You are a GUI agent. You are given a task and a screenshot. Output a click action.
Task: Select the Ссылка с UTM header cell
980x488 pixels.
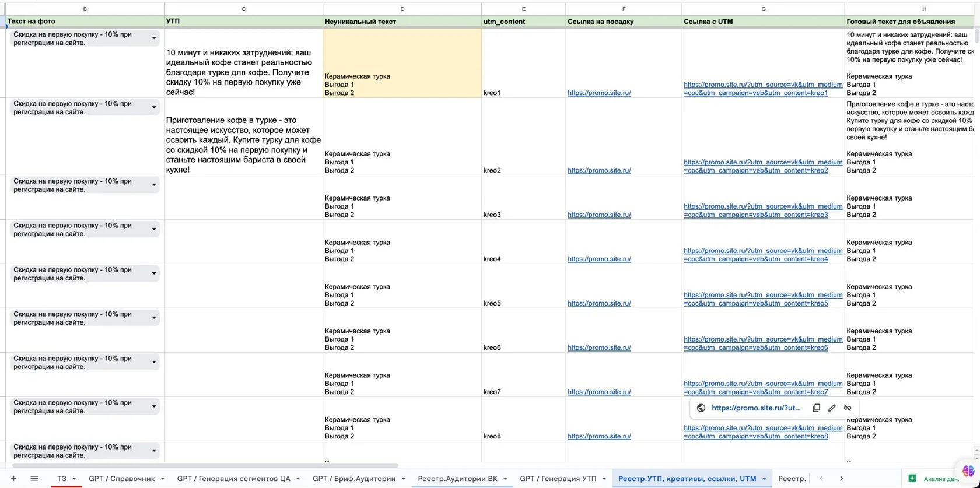[763, 22]
